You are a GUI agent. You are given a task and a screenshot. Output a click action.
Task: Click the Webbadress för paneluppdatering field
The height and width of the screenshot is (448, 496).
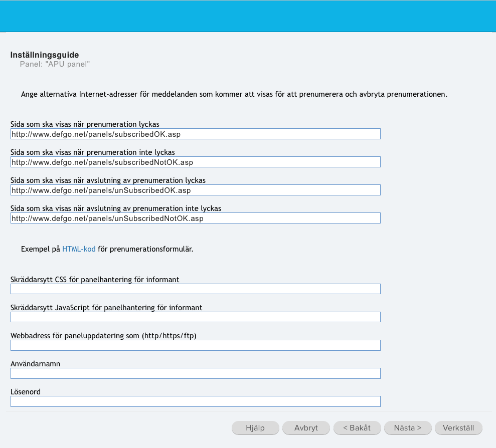[x=196, y=345]
